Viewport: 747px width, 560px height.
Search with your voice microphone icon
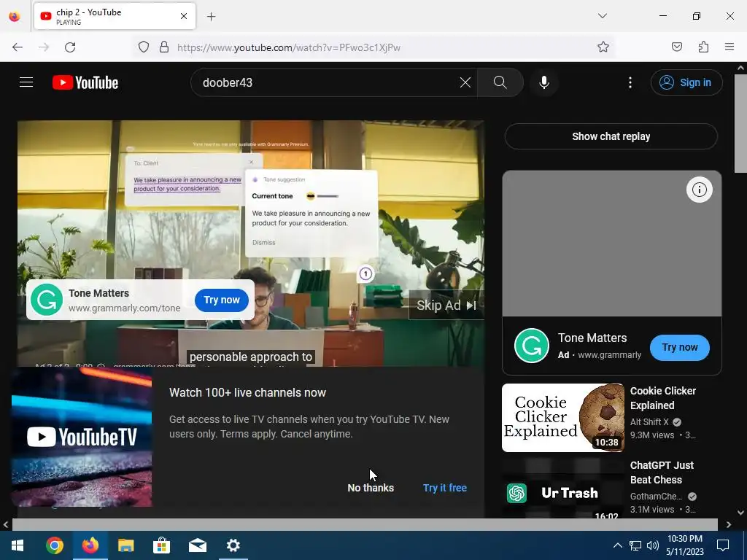(x=544, y=82)
